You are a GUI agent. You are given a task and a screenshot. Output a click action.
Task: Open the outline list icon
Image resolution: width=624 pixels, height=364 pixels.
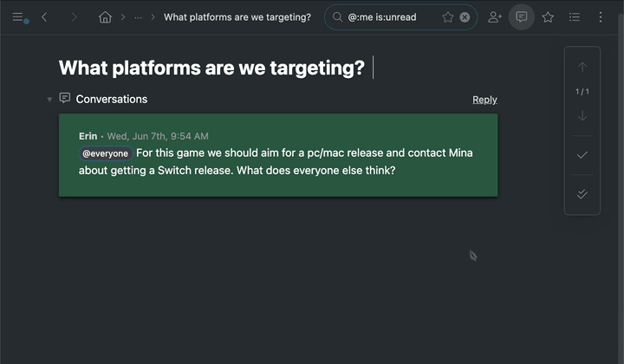575,16
